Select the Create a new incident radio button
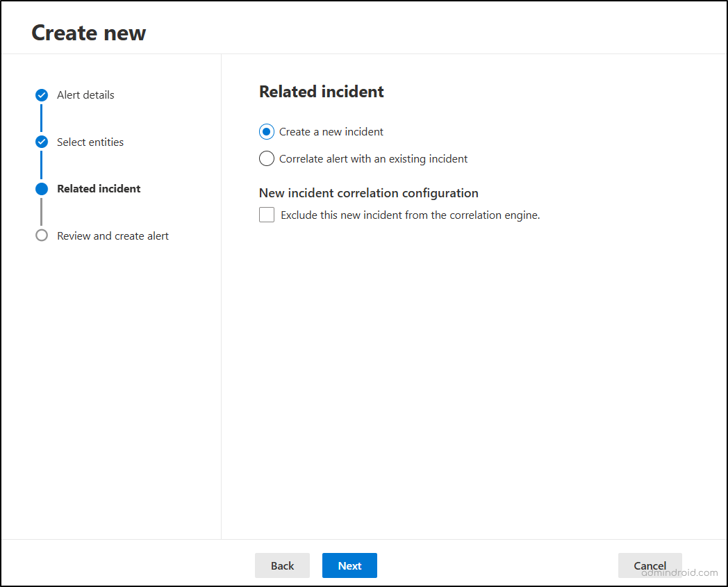The height and width of the screenshot is (587, 728). (x=267, y=132)
